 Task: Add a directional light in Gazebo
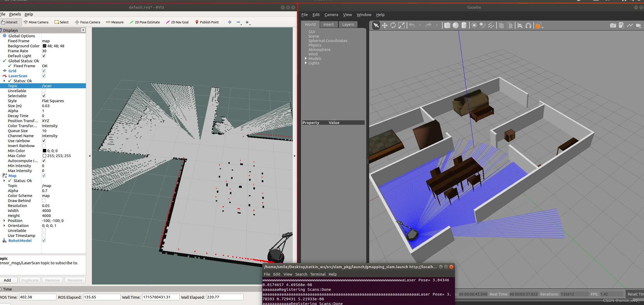[x=491, y=25]
